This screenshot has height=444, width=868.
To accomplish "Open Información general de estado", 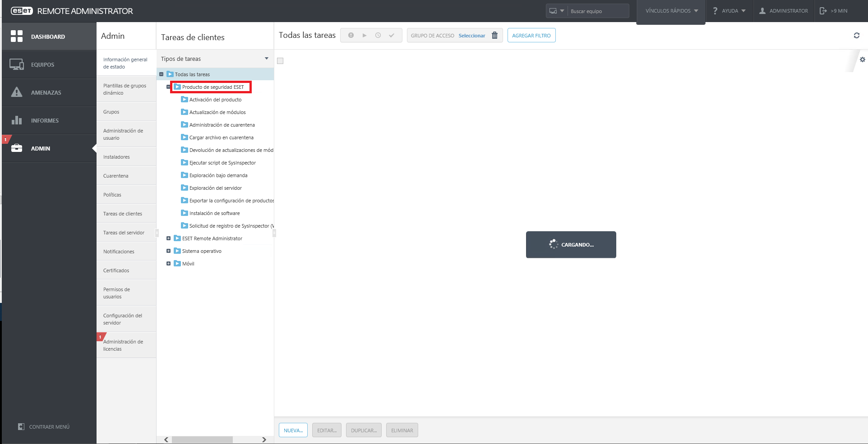I will point(126,63).
